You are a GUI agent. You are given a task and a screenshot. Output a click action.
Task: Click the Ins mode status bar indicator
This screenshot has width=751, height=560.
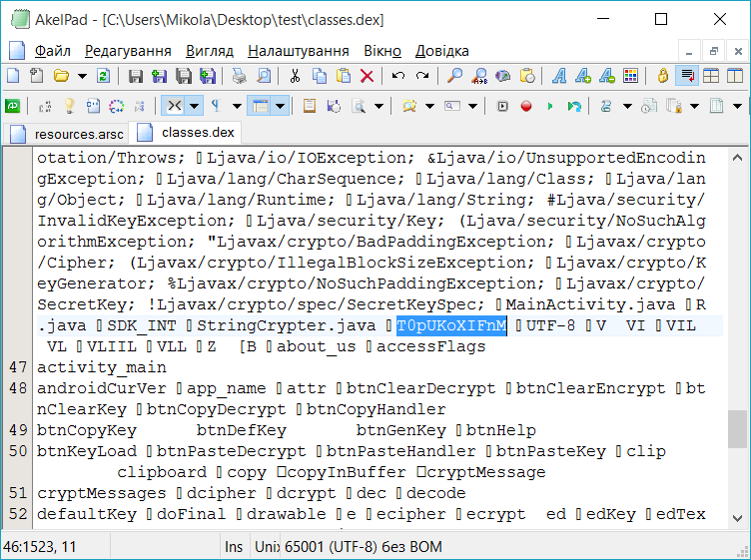point(234,547)
